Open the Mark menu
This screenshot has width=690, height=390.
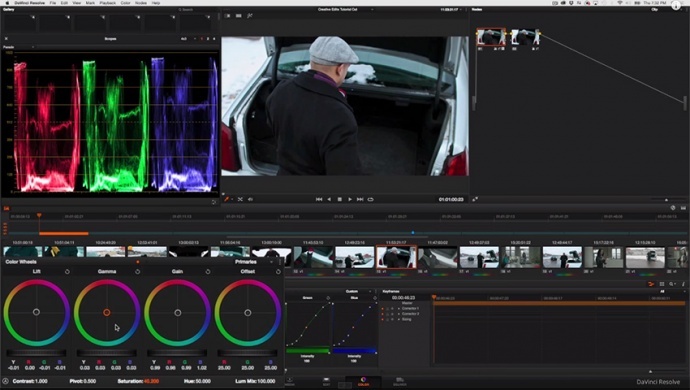90,3
